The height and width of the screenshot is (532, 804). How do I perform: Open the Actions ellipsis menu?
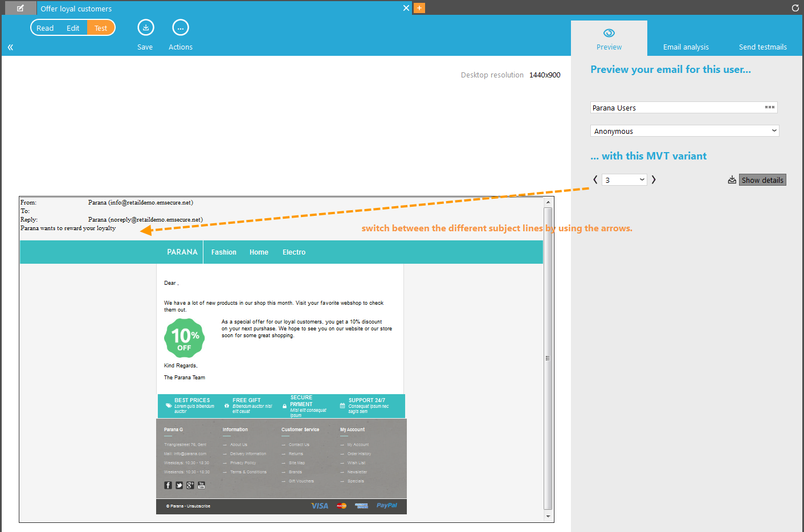pyautogui.click(x=180, y=28)
